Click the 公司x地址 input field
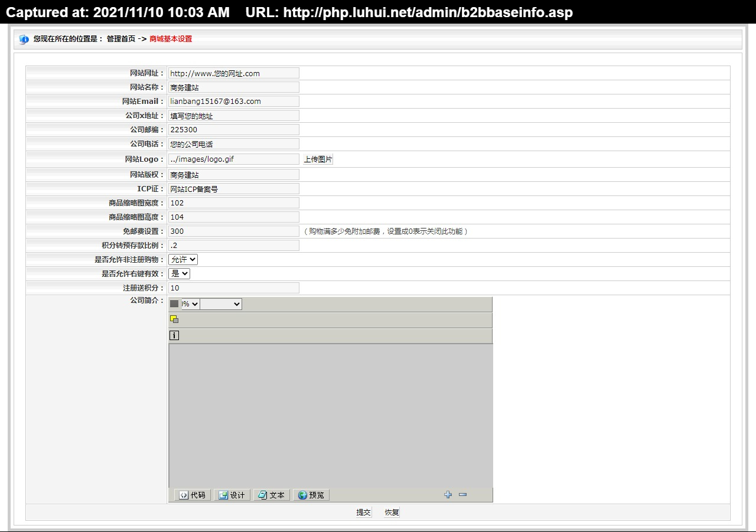The height and width of the screenshot is (532, 756). 234,116
